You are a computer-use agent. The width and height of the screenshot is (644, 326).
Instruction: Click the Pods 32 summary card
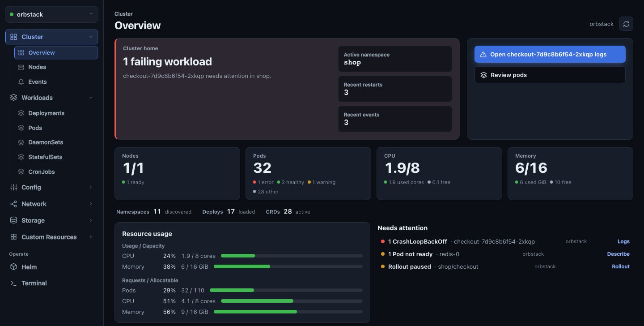pos(308,173)
